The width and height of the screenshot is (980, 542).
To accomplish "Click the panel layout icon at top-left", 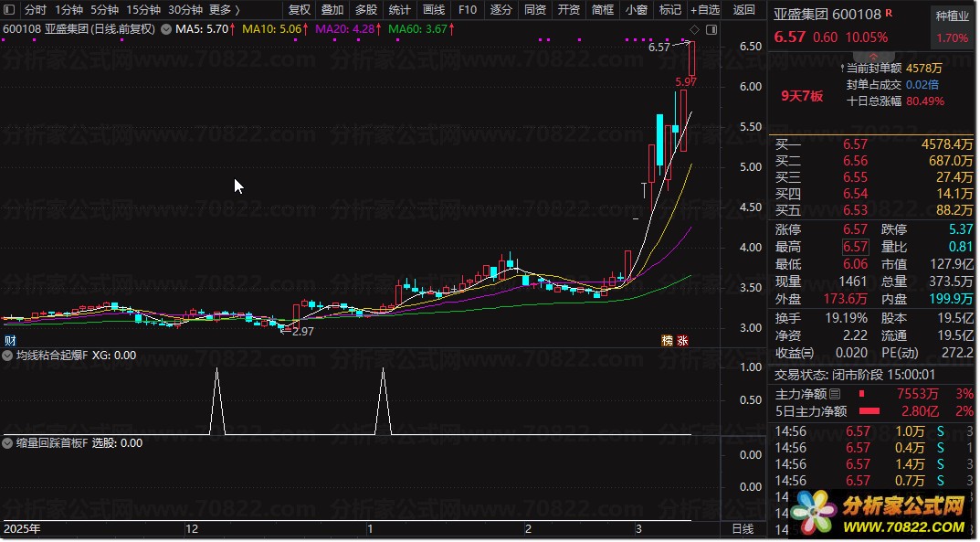I will (9, 9).
